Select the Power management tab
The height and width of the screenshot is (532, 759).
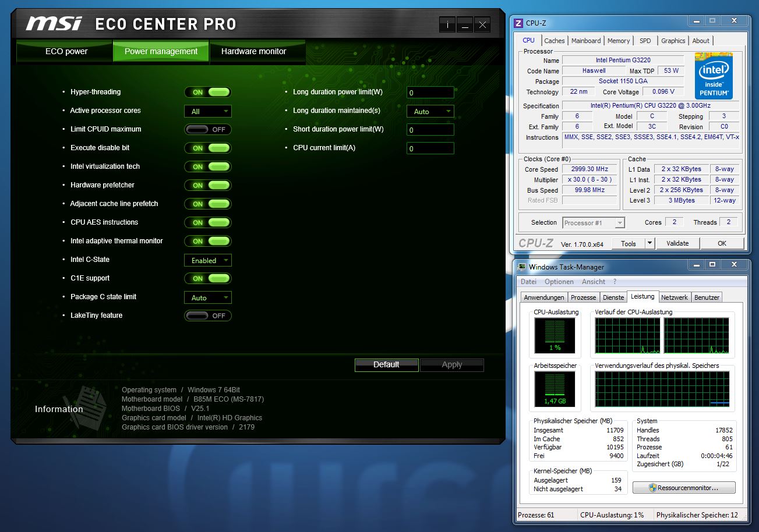click(161, 51)
